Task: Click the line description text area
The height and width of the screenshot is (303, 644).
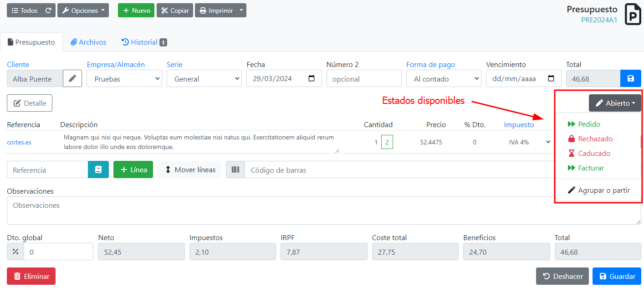Action: tap(199, 142)
